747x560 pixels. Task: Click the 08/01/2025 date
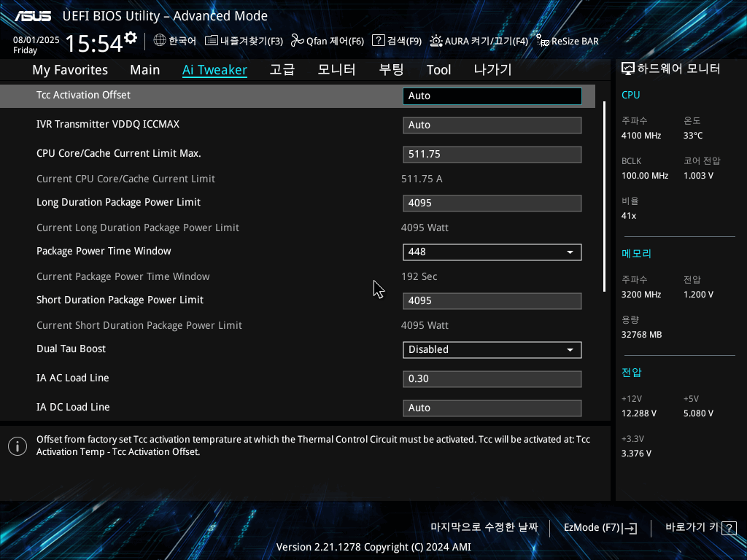(36, 40)
